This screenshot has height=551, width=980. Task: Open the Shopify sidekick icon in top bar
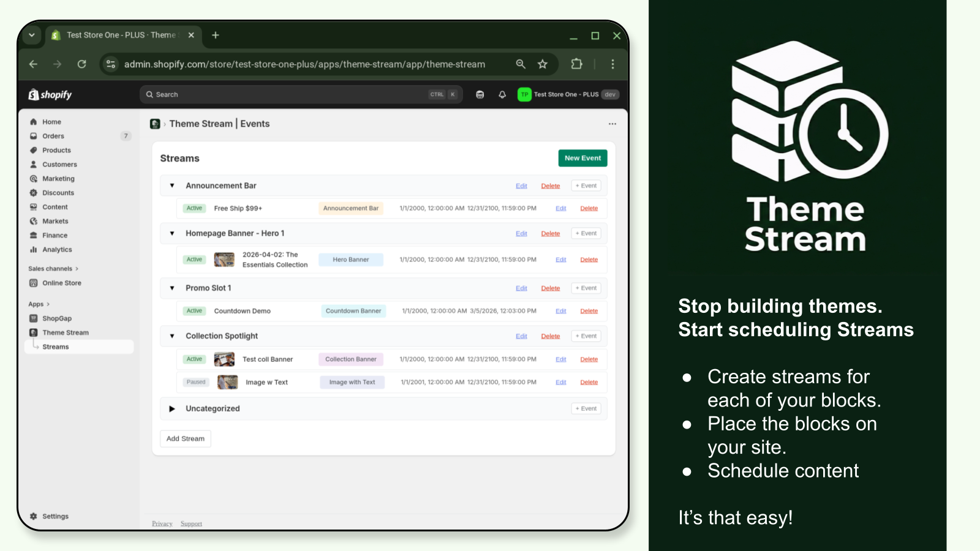[x=480, y=94]
